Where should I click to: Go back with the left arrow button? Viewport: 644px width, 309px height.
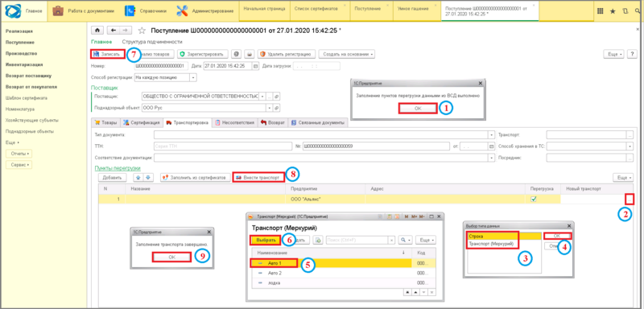point(114,31)
